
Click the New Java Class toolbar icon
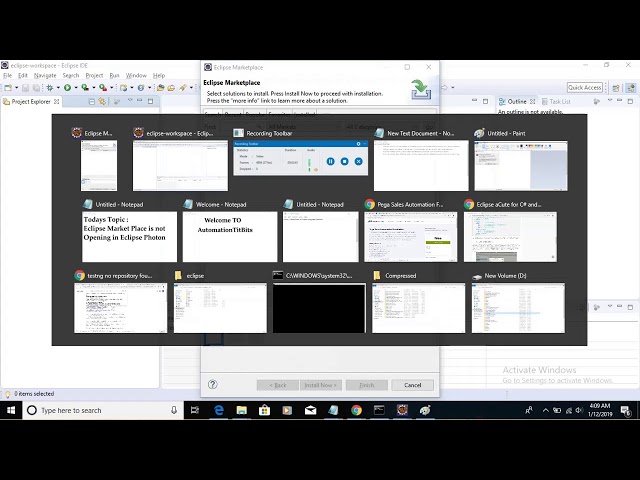point(141,87)
